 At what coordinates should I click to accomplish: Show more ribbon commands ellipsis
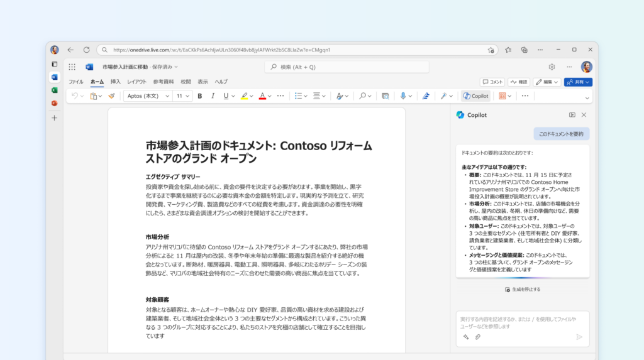pyautogui.click(x=525, y=96)
